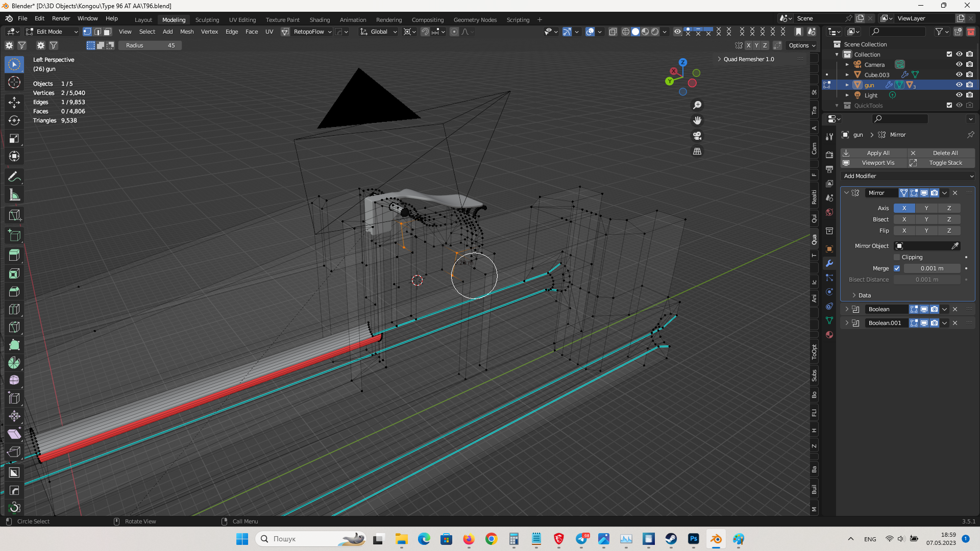Switch to UV Editing workspace tab
980x551 pixels.
(242, 20)
